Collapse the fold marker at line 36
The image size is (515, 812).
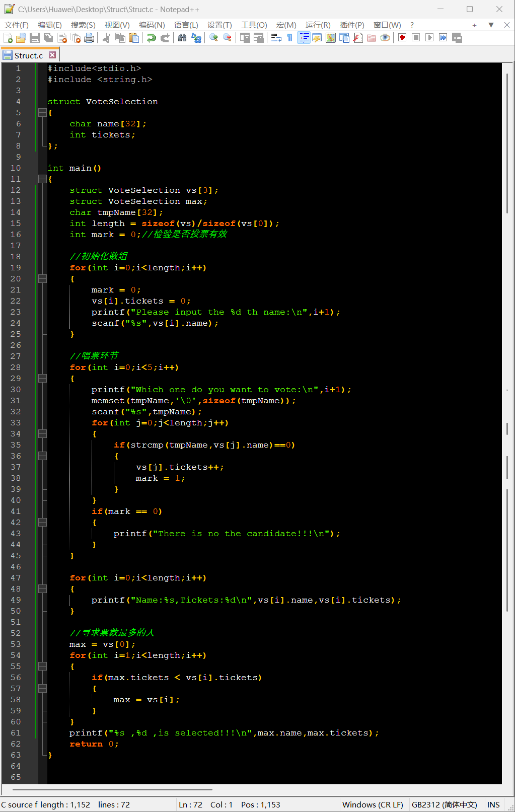[43, 456]
